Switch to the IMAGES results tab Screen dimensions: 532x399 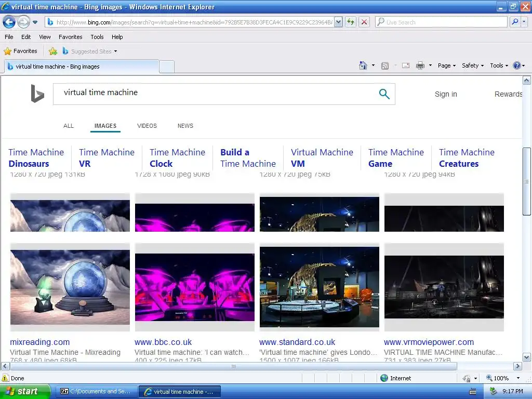click(x=105, y=126)
